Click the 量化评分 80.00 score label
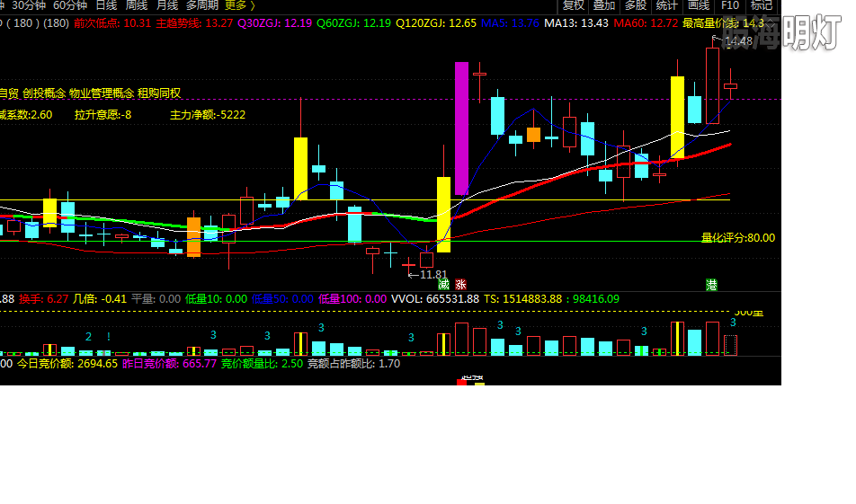 737,238
